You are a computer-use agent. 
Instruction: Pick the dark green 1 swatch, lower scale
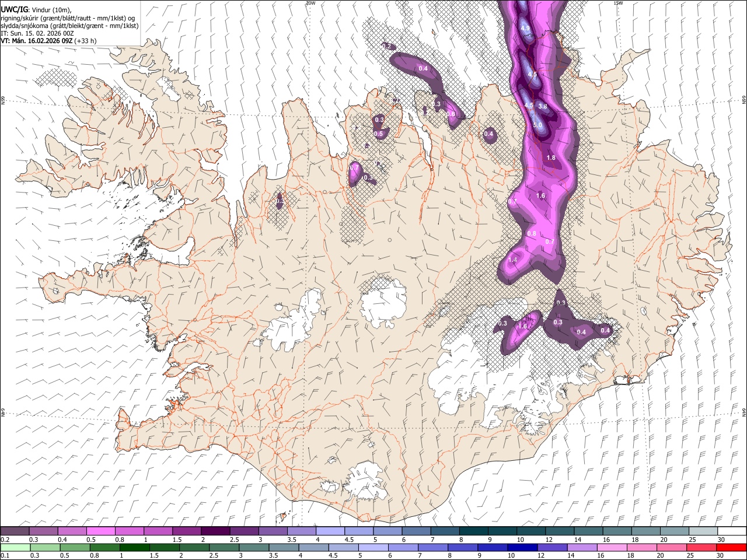[x=135, y=547]
